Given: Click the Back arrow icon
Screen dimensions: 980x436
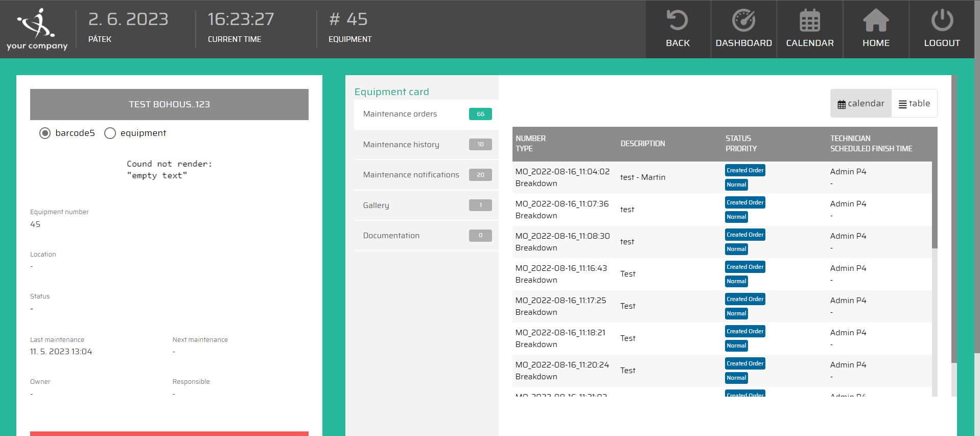Looking at the screenshot, I should (678, 21).
